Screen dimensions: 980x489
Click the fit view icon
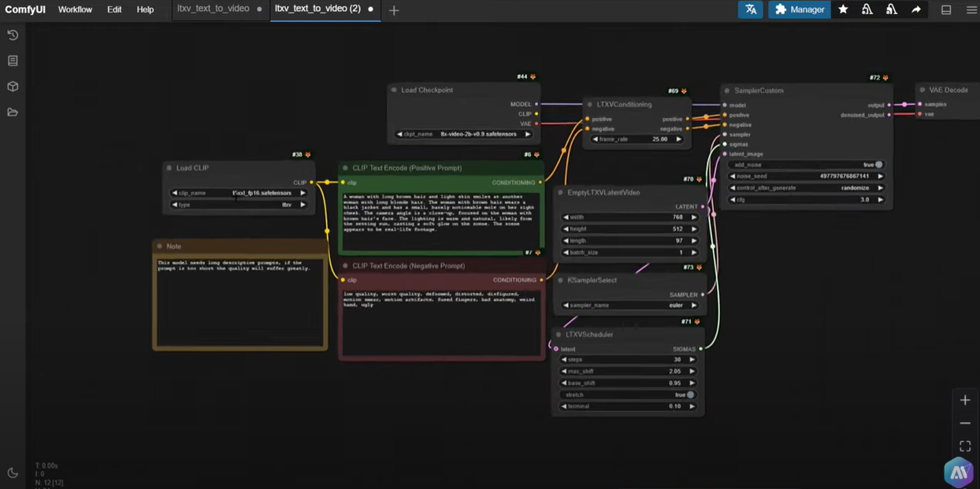click(x=965, y=446)
